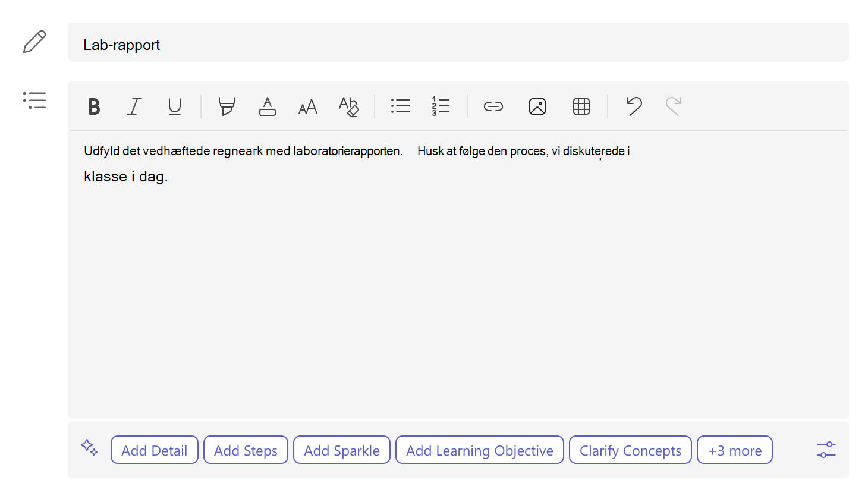868x502 pixels.
Task: Click the Add Learning Objective button
Action: [x=480, y=450]
